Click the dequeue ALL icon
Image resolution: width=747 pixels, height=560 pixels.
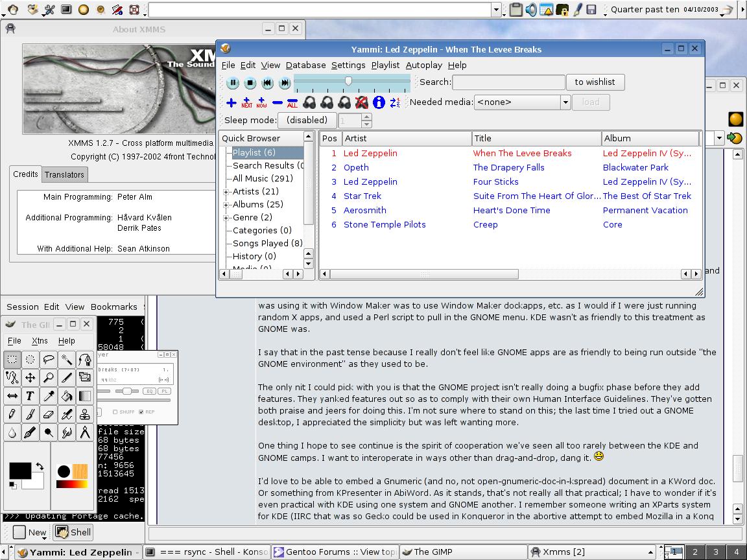[292, 102]
